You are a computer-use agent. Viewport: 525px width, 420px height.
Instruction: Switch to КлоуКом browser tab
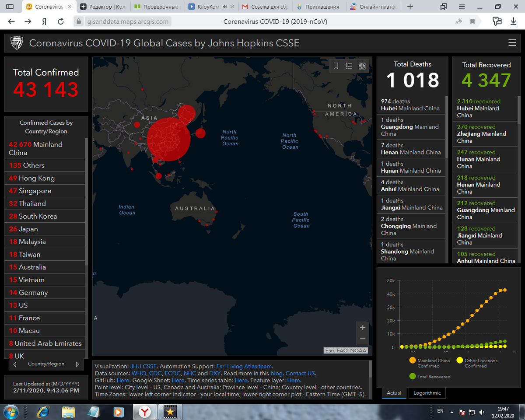tap(211, 7)
